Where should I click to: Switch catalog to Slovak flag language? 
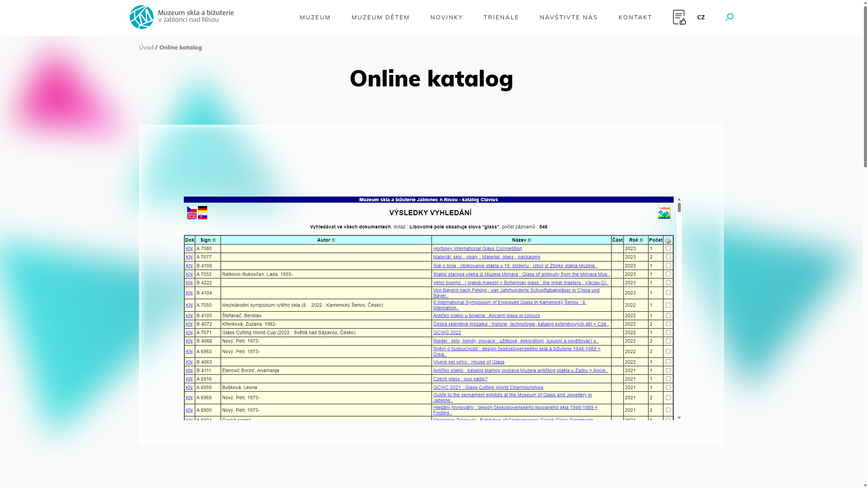point(202,216)
